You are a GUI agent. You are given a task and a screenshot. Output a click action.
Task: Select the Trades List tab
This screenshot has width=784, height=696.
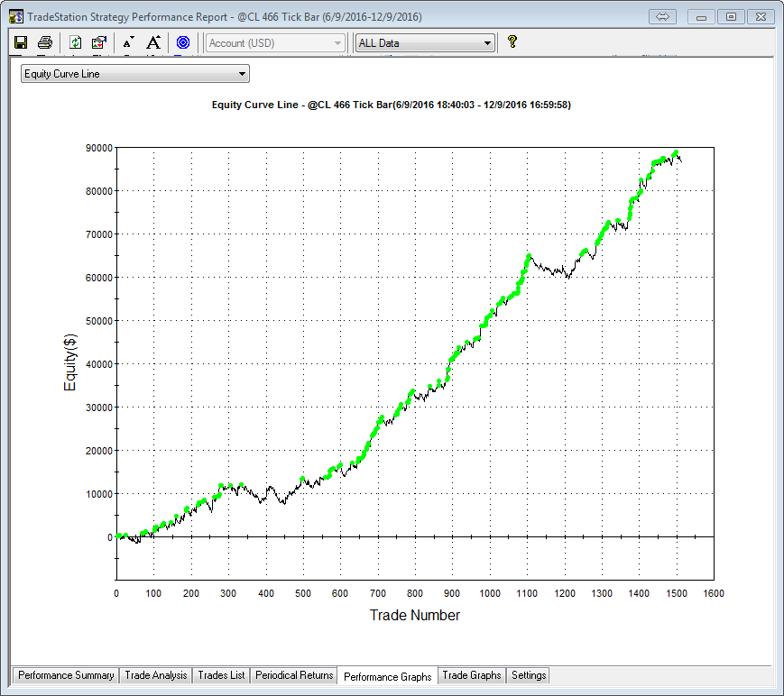coord(221,675)
